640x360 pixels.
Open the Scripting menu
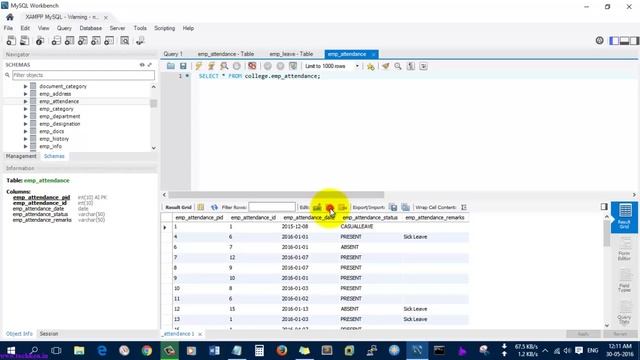pyautogui.click(x=164, y=28)
